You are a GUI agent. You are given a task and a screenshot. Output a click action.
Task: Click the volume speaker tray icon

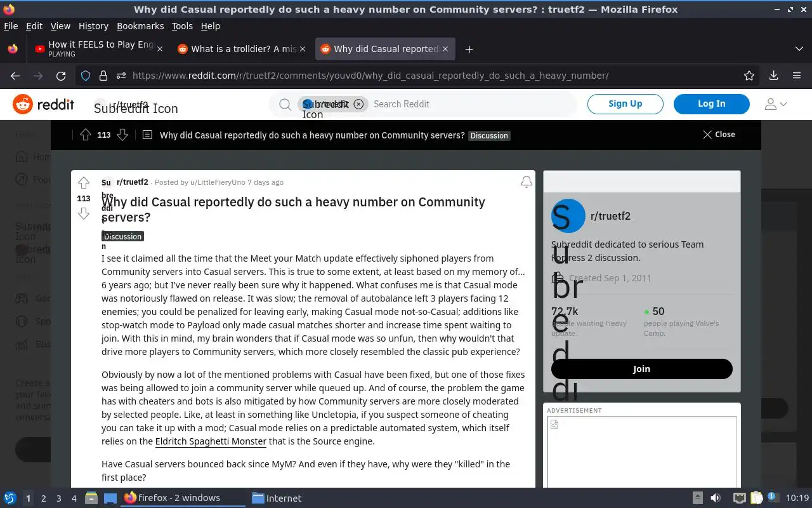pyautogui.click(x=716, y=498)
